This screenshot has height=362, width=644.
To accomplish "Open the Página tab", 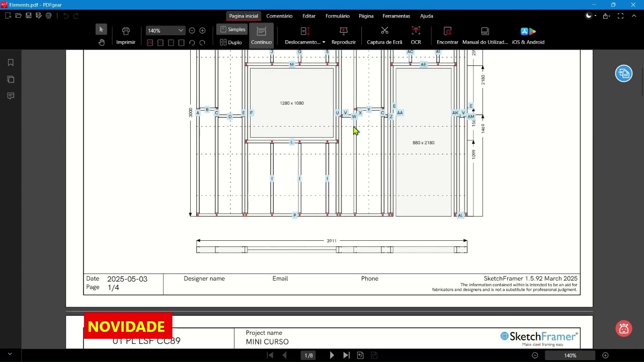I will click(366, 16).
